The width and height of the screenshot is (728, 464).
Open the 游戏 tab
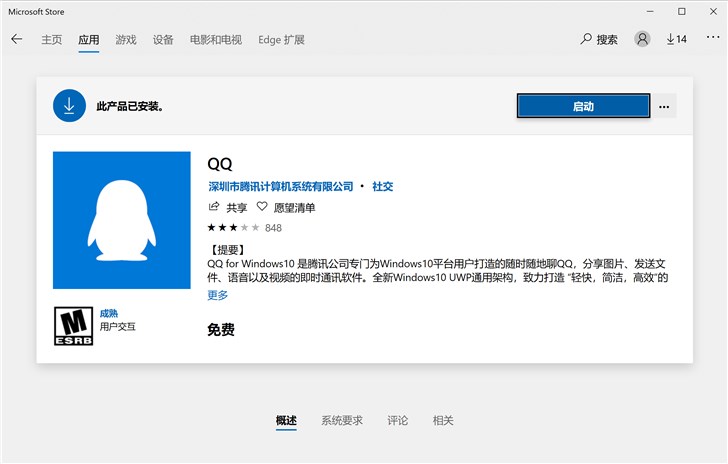(x=126, y=40)
